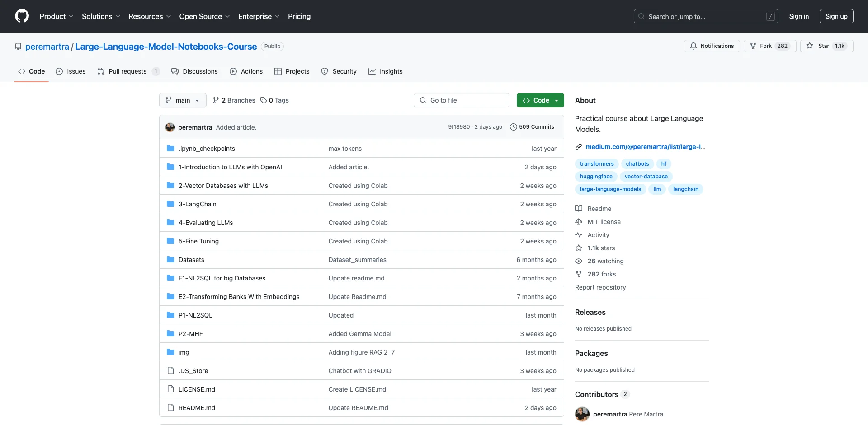
Task: Switch to the Issues tab
Action: coord(71,71)
